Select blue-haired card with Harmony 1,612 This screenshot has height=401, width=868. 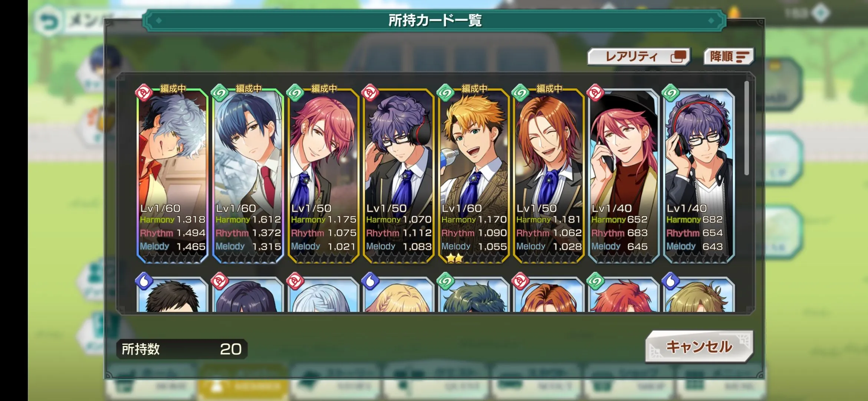click(248, 176)
